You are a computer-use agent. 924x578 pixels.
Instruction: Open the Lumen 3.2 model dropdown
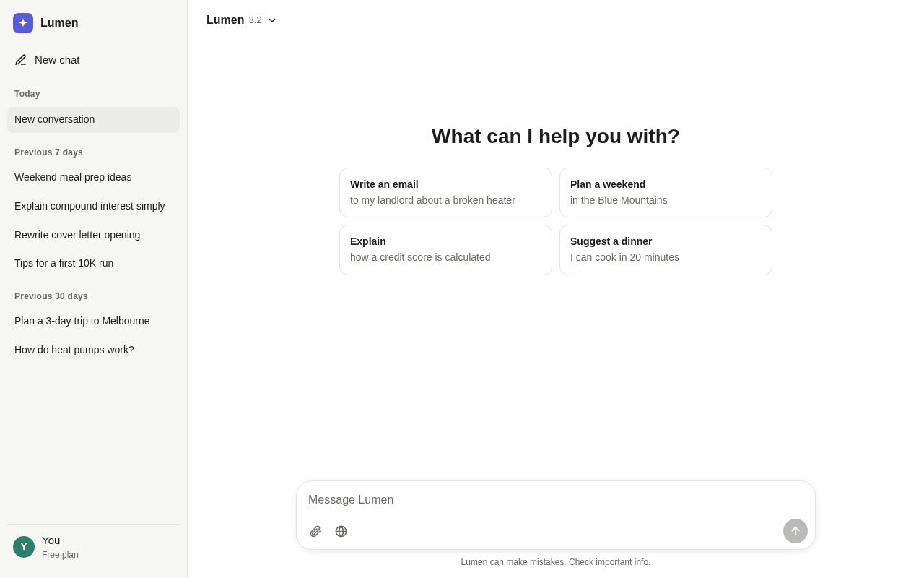(241, 20)
